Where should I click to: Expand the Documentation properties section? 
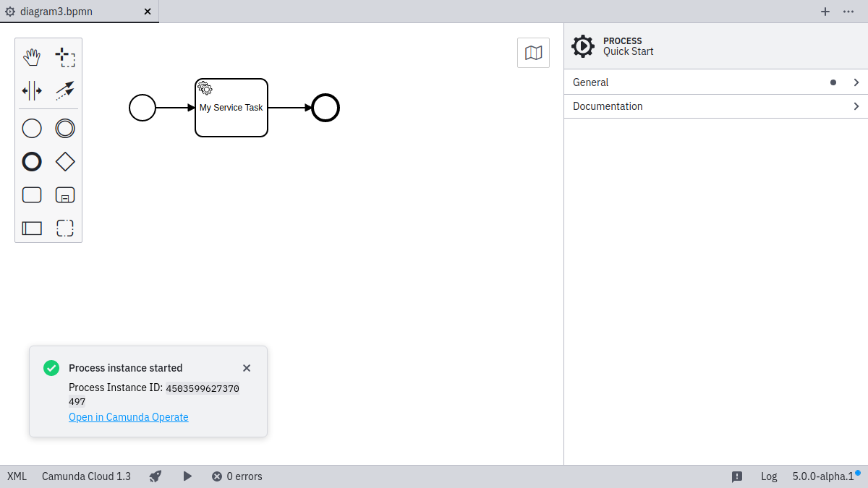(x=715, y=106)
